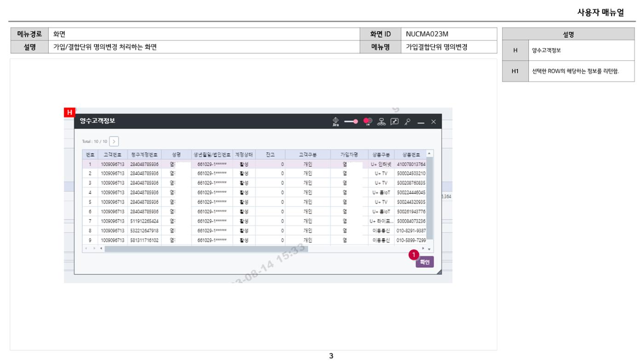This screenshot has height=362, width=644.
Task: Click the U+ 라이프 product type cell
Action: (381, 221)
